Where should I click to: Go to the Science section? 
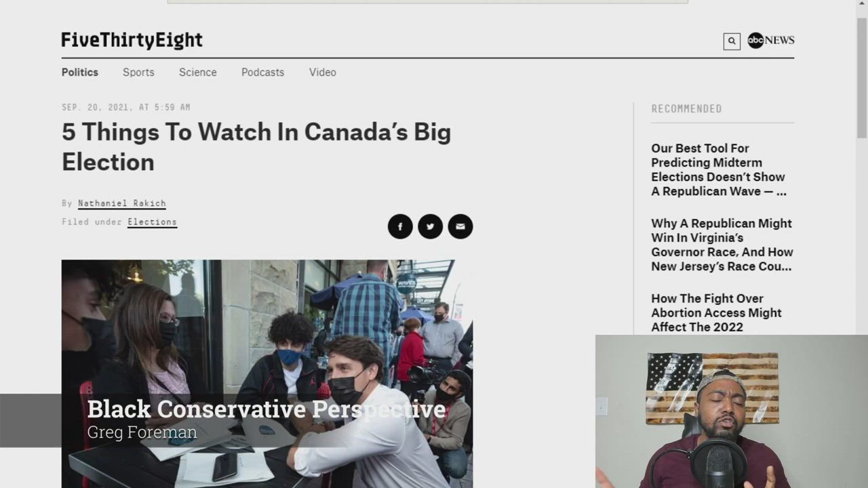[198, 73]
